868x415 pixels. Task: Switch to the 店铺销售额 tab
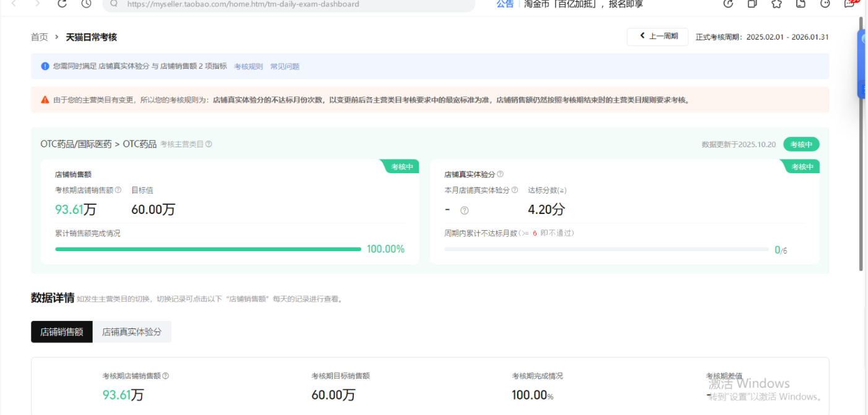[x=62, y=332]
